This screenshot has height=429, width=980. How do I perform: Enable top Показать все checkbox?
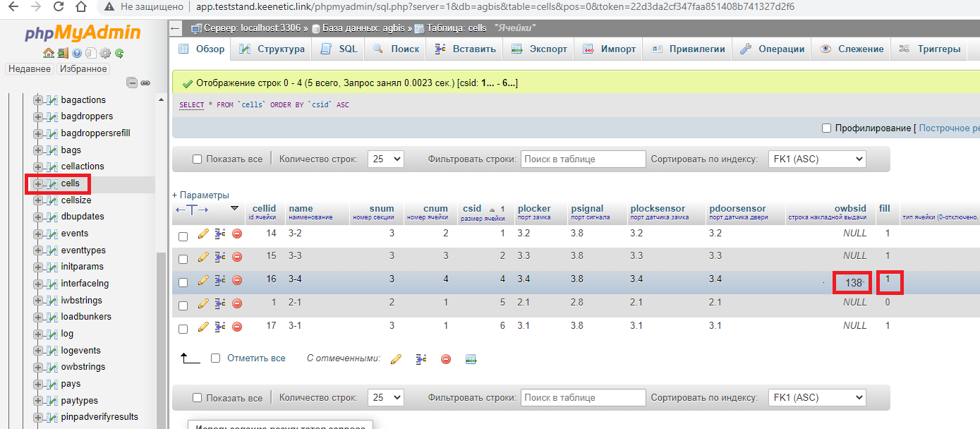click(198, 159)
